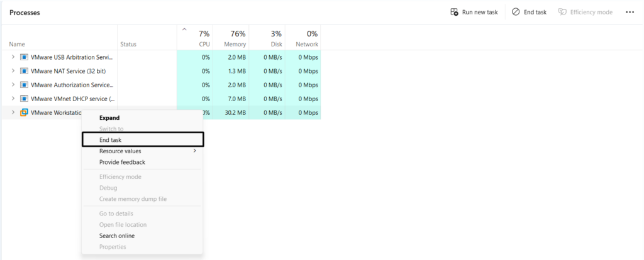The image size is (644, 260).
Task: Select Provide feedback in context menu
Action: (122, 162)
